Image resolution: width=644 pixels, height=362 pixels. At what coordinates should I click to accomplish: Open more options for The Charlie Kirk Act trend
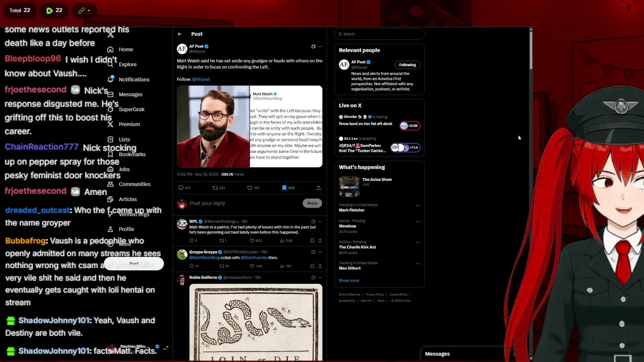(418, 242)
